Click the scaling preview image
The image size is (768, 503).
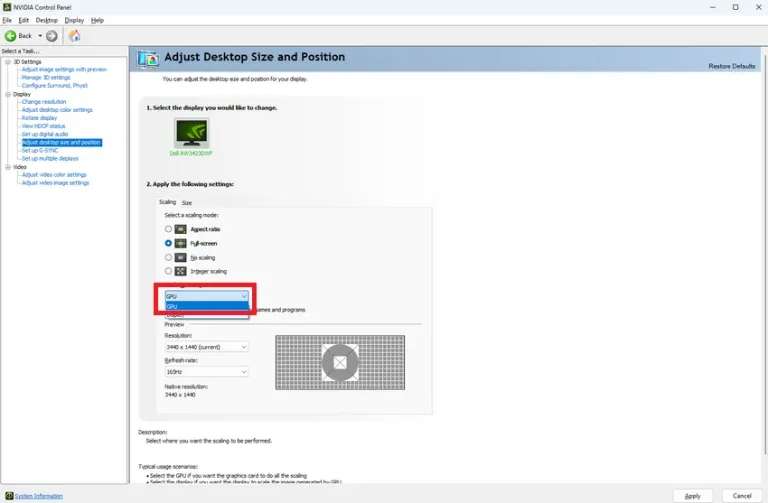point(340,362)
